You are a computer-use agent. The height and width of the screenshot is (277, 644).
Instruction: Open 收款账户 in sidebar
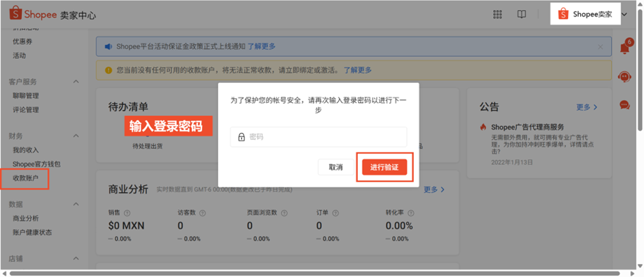pos(26,178)
